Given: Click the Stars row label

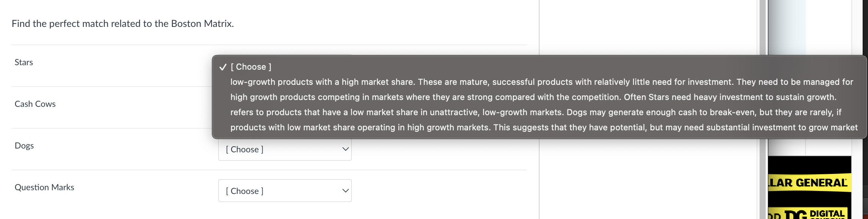Looking at the screenshot, I should (24, 62).
